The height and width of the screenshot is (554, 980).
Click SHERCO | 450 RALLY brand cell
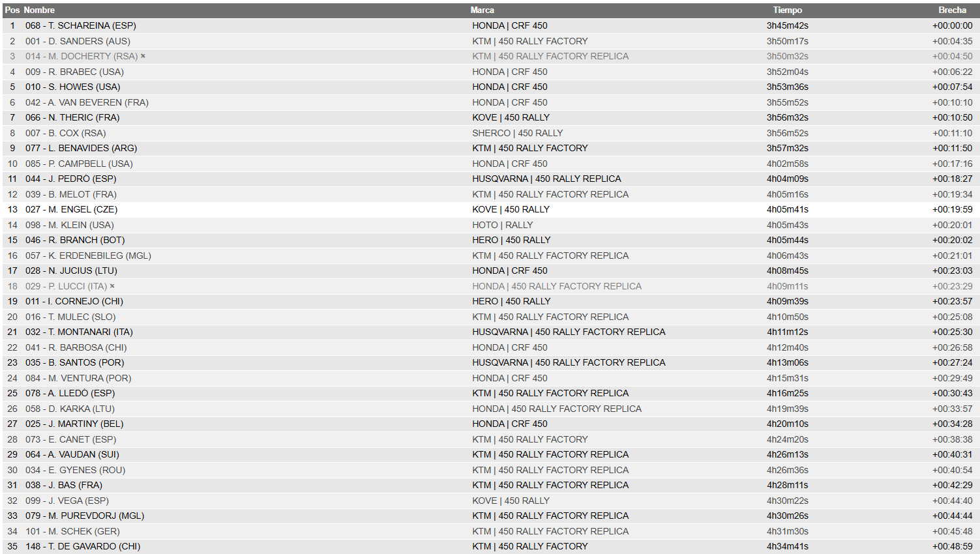(518, 133)
